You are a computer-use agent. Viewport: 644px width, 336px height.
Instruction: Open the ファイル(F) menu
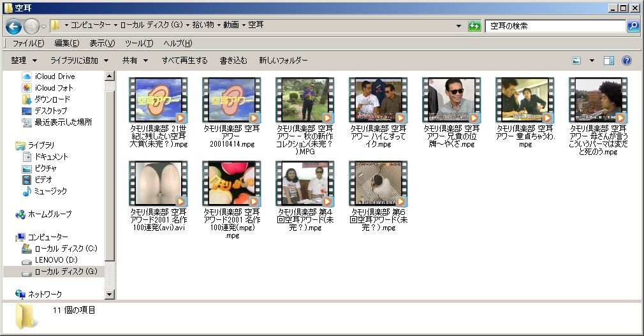click(x=28, y=43)
